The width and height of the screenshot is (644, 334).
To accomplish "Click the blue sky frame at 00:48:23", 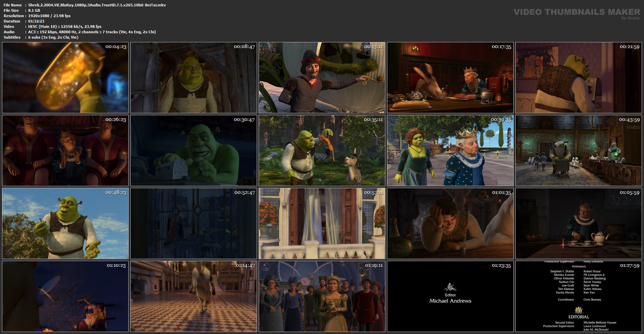I will 65,223.
